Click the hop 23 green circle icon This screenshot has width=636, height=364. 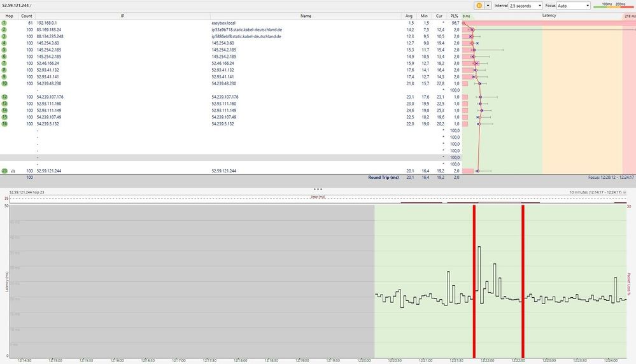[x=4, y=171]
